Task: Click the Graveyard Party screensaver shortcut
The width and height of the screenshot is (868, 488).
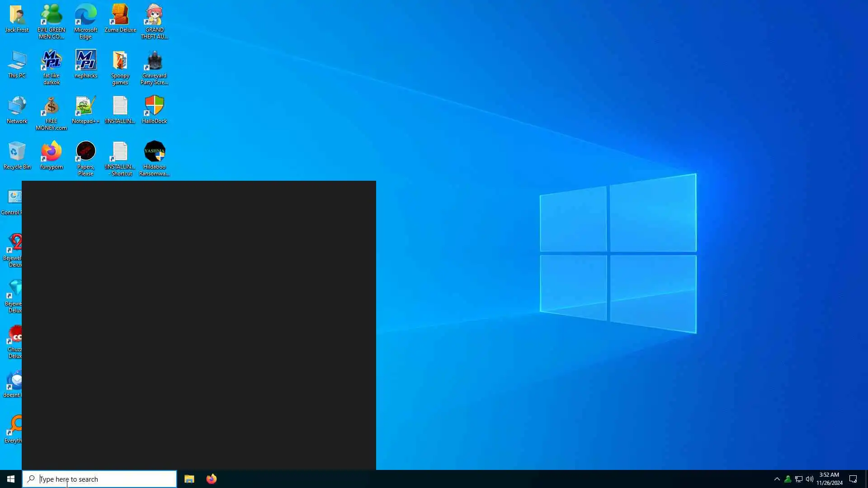Action: [x=154, y=61]
